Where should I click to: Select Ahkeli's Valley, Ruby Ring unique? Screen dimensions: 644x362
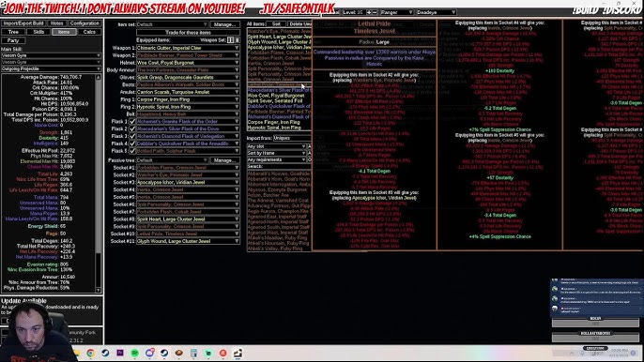(x=280, y=249)
